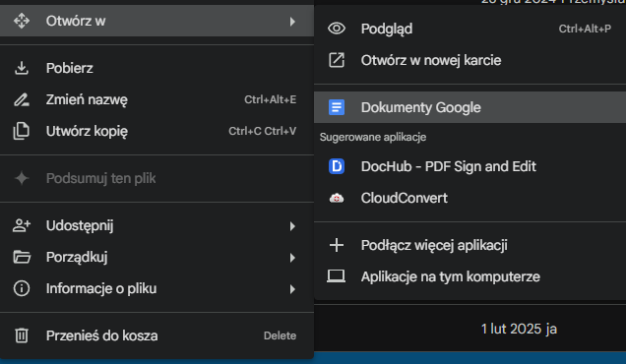Click the open-in-new-tab icon
Screen dimensions: 626x364
pos(337,60)
